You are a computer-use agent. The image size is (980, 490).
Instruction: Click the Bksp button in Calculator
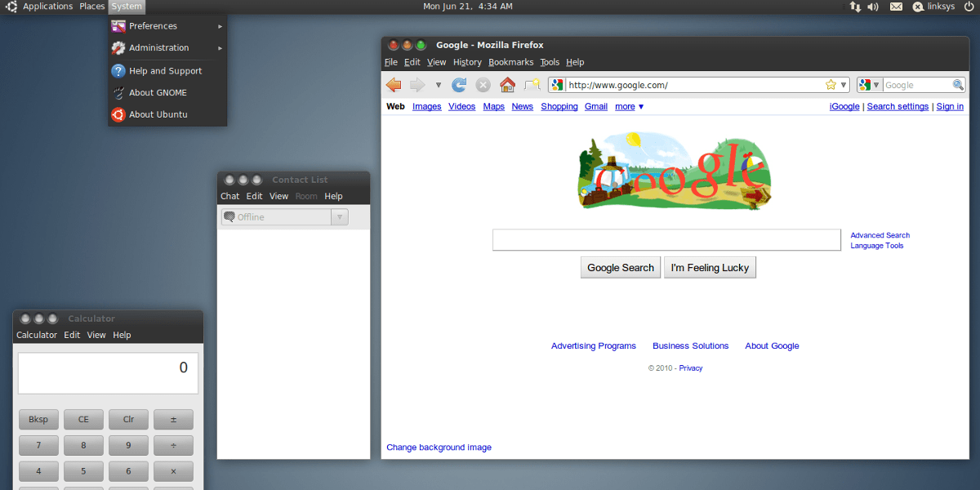click(38, 420)
